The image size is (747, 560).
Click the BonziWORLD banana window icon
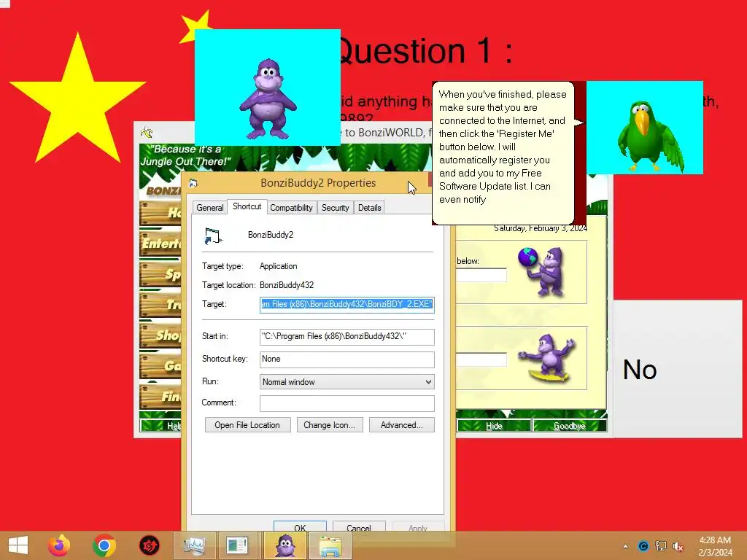pos(146,133)
